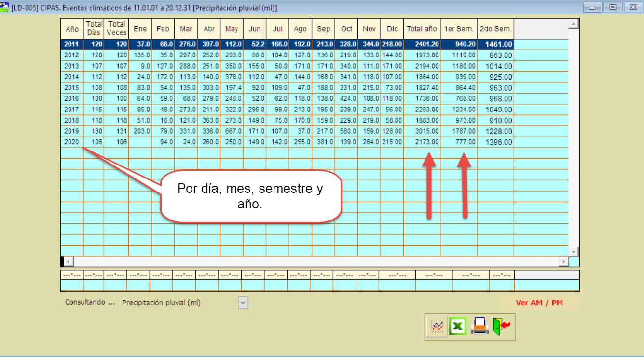Viewport: 644px width, 357px height.
Task: Maximize the CIPAS window
Action: (613, 7)
